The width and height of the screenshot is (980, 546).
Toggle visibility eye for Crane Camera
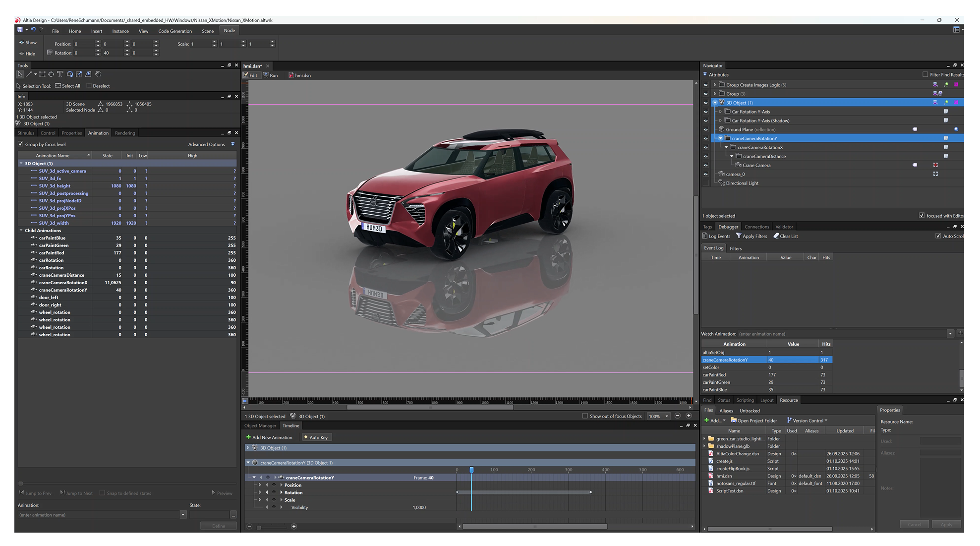tap(706, 165)
